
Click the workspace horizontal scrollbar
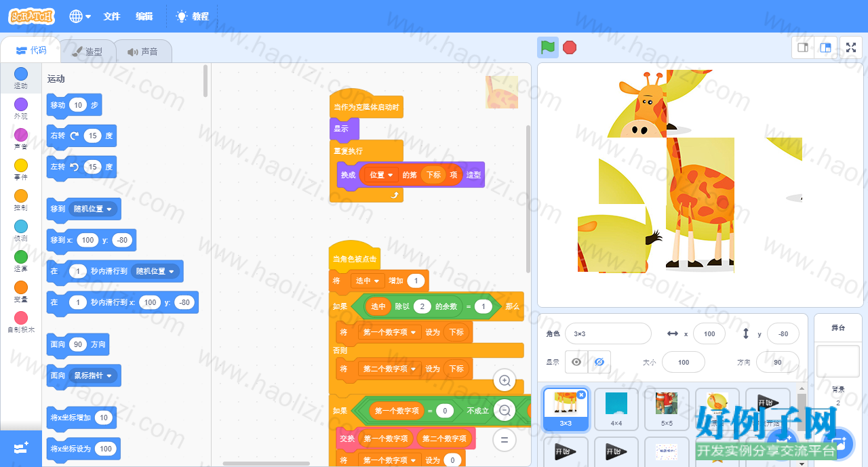tap(267, 464)
